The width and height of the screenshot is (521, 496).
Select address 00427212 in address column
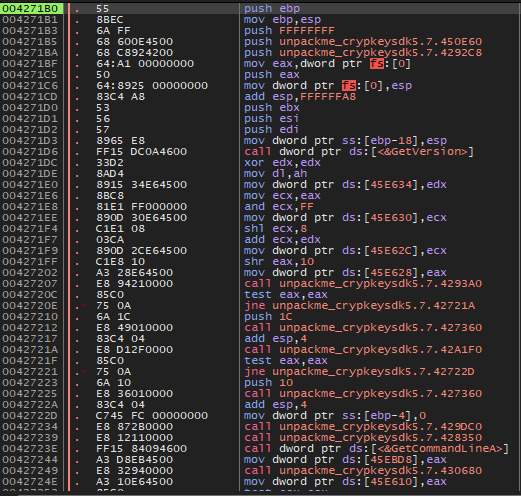click(30, 327)
